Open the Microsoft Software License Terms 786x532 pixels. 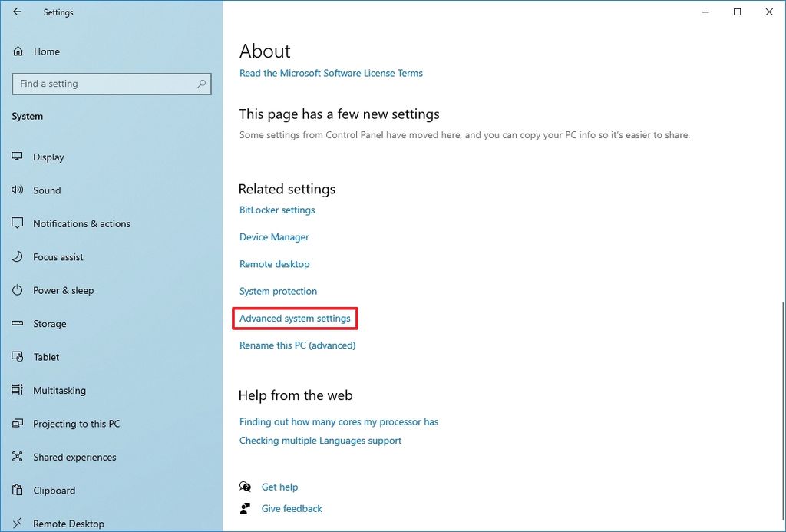[330, 73]
